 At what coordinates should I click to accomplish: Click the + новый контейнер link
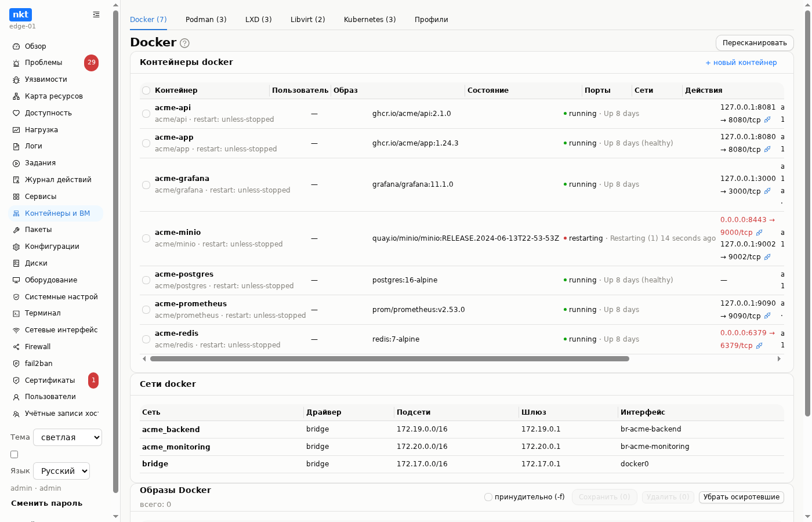[x=741, y=63]
